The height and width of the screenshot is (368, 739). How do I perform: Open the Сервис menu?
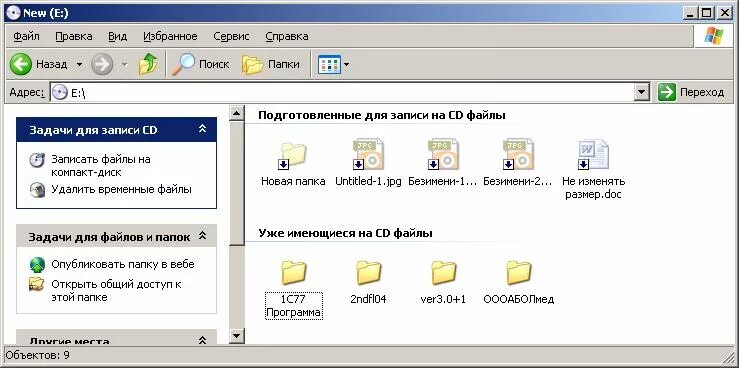coord(231,36)
